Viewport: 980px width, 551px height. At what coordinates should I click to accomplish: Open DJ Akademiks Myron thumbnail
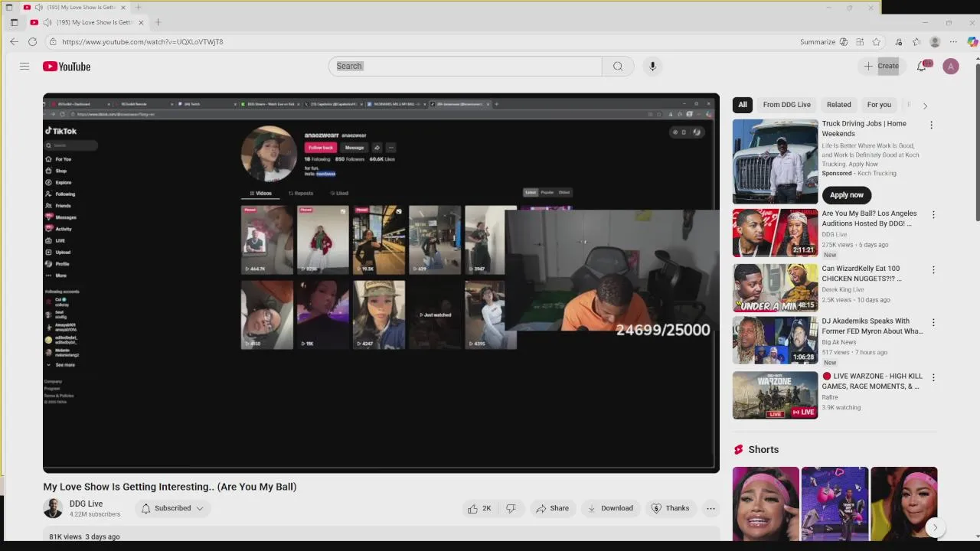pyautogui.click(x=775, y=341)
